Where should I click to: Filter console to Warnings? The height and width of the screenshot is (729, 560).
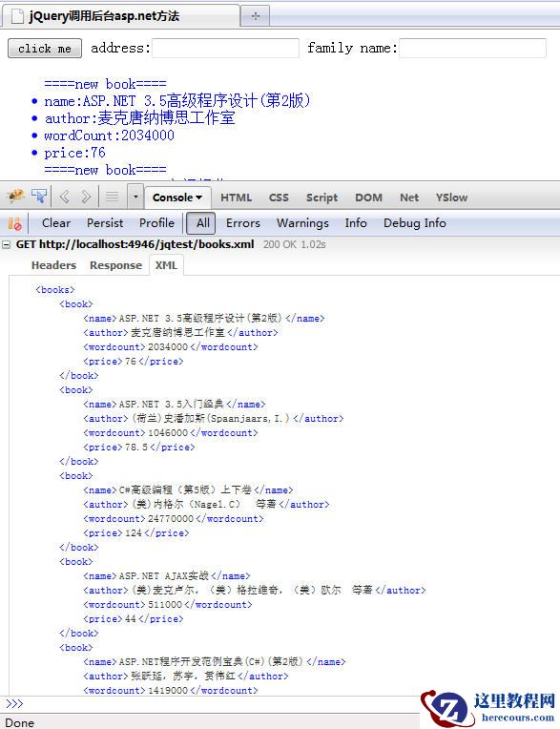click(x=302, y=223)
